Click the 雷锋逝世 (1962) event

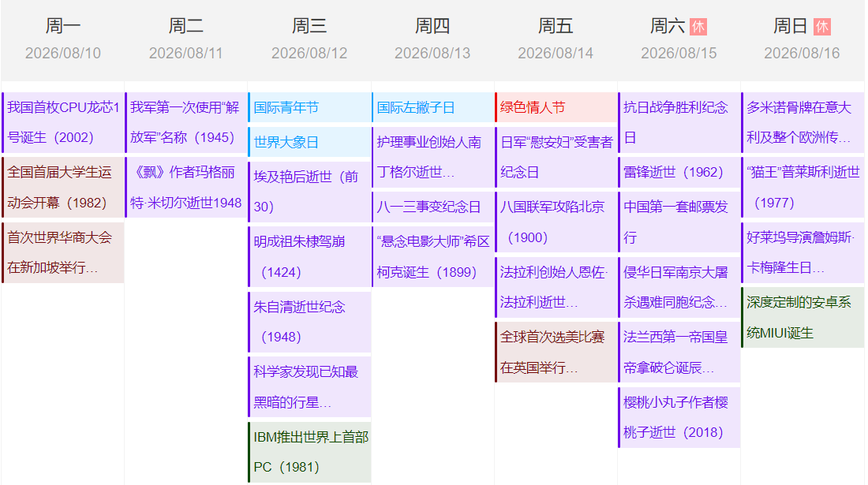tap(679, 172)
